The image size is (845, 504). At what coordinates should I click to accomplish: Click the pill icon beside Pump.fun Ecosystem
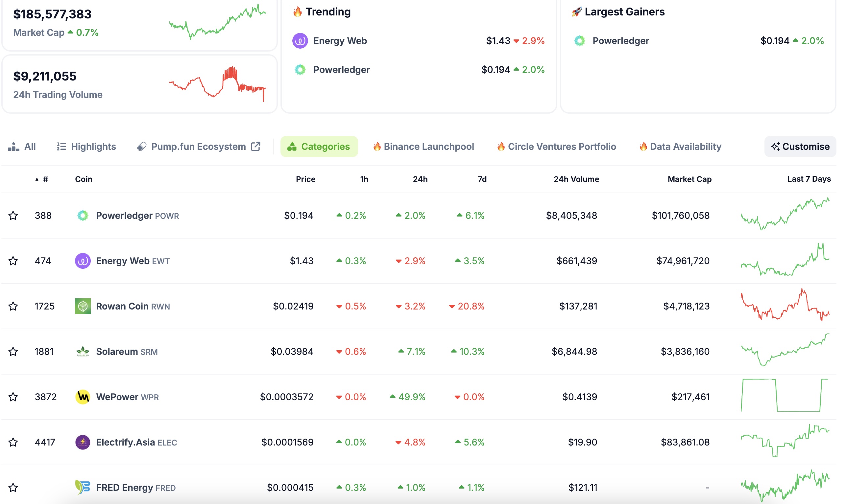click(x=142, y=147)
